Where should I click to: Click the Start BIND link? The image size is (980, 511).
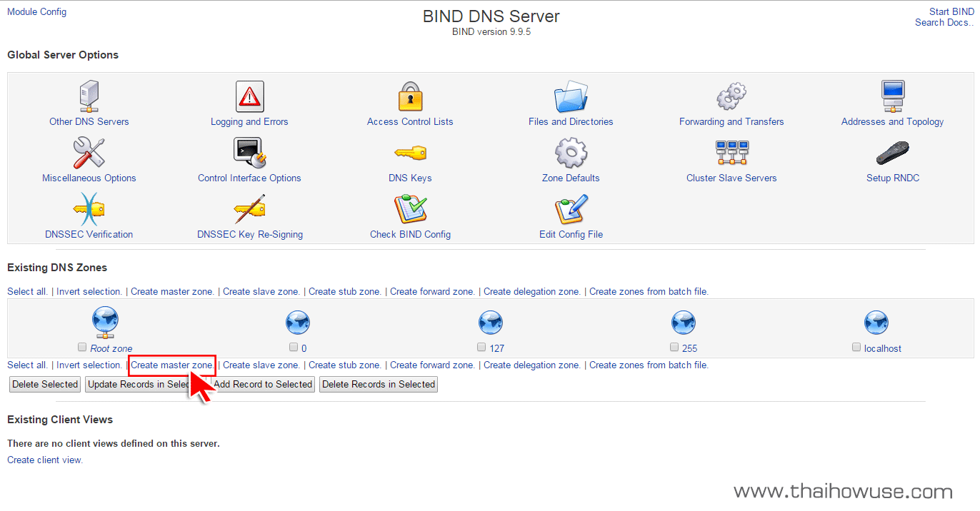[951, 11]
